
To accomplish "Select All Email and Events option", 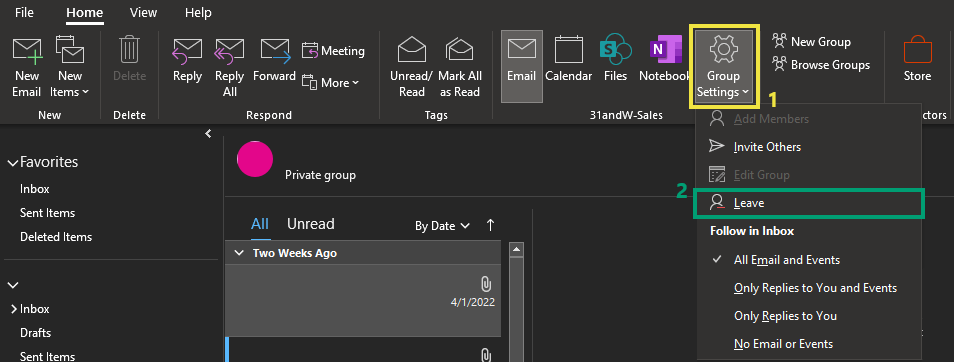I will point(809,260).
